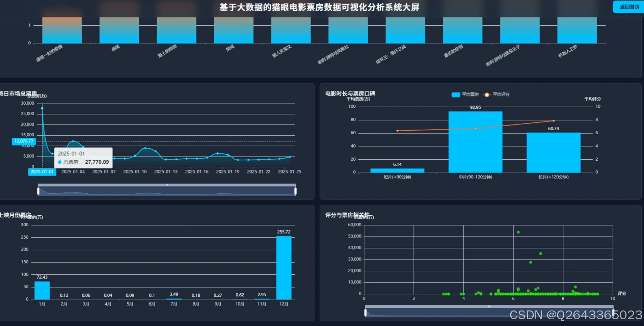Click the 中片(90-120分钟) axis label
Screen dimensions: 644x326
[475, 177]
